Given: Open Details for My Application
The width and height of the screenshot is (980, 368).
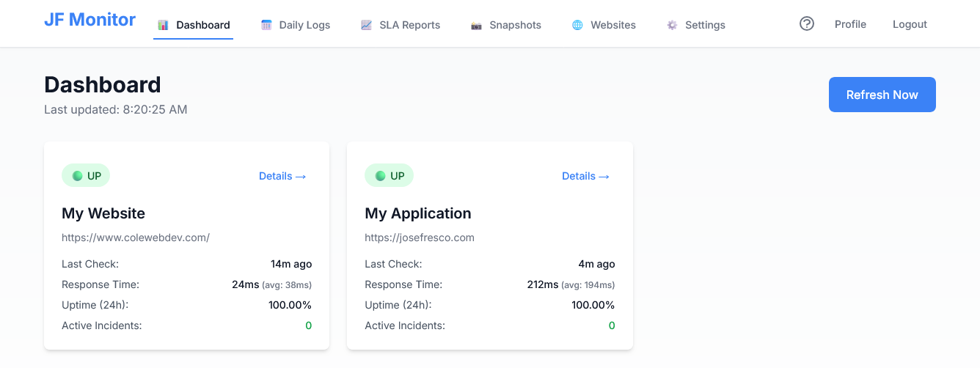Looking at the screenshot, I should coord(585,176).
